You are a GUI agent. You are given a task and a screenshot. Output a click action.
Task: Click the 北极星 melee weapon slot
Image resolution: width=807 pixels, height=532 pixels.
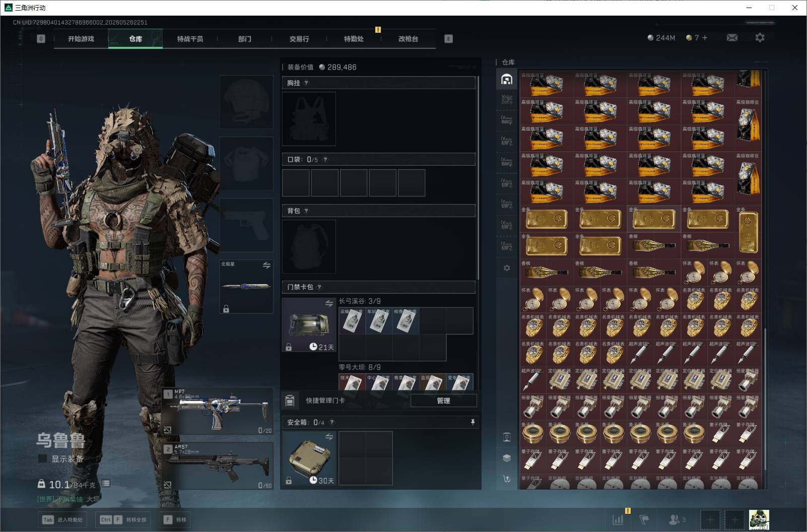[x=246, y=286]
